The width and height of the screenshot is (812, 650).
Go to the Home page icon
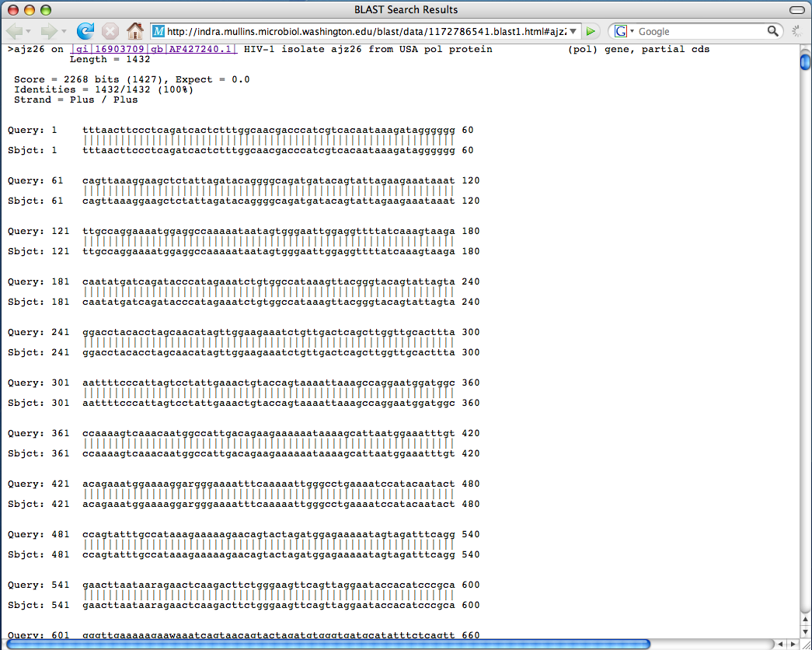[135, 31]
